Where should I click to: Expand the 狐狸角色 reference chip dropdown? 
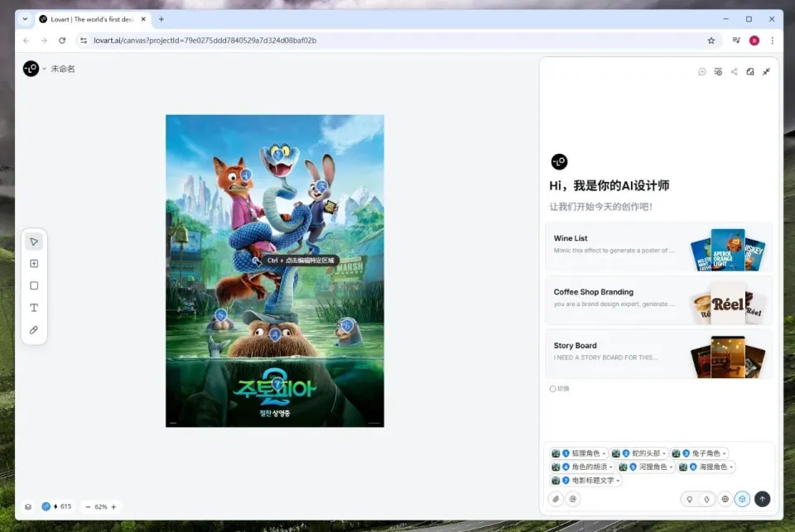(x=604, y=453)
